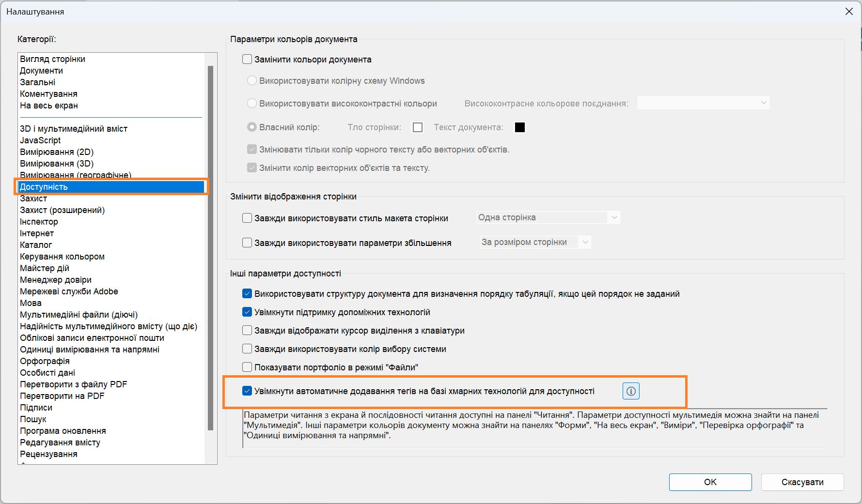Select Мультимедійні файли (діючі) category

111,315
